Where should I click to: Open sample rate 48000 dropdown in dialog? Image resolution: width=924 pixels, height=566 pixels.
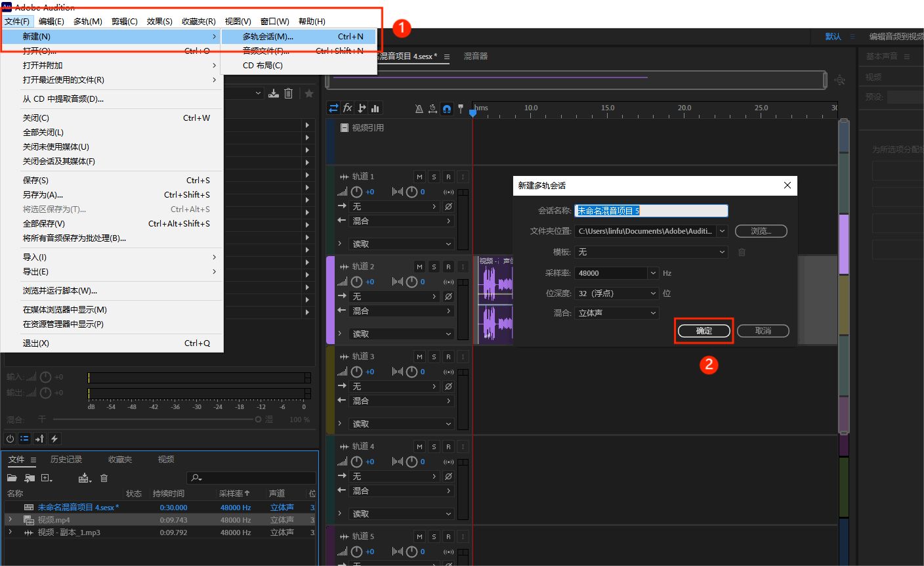click(x=653, y=273)
